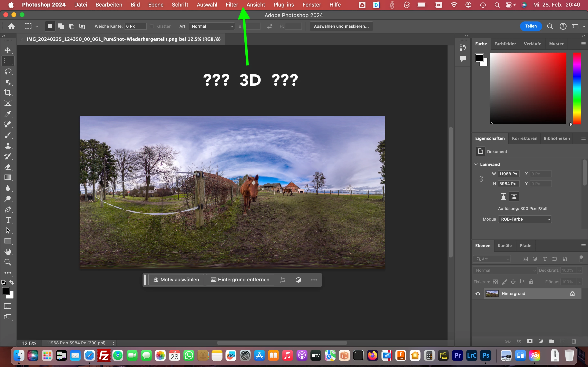This screenshot has height=367, width=588.
Task: Toggle the Glätten checkbox
Action: coord(152,26)
